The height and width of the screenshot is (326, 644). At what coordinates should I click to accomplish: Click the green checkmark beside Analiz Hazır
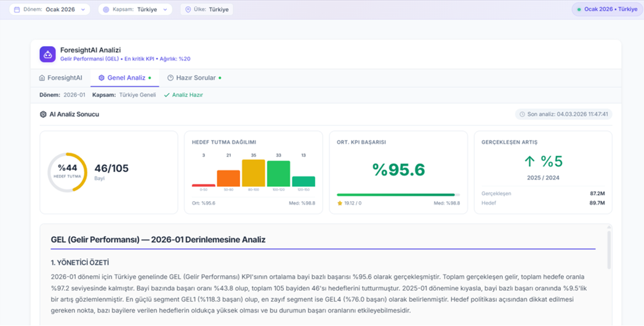pyautogui.click(x=167, y=95)
